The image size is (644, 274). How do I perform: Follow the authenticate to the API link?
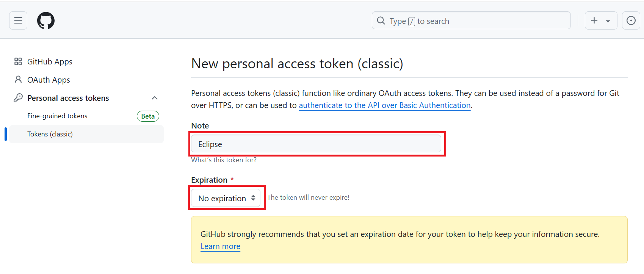[384, 105]
